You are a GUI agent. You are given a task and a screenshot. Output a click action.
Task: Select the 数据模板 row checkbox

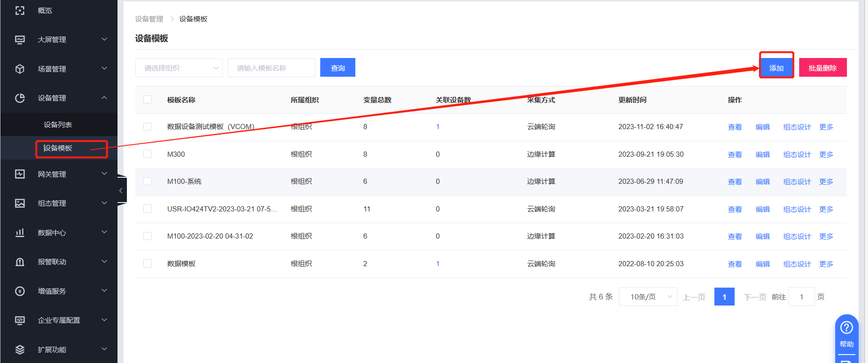pos(147,264)
